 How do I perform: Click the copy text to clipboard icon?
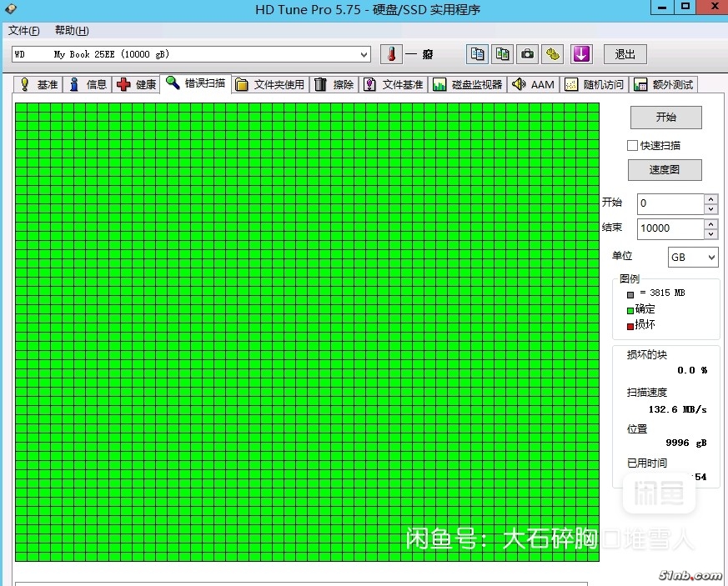pyautogui.click(x=478, y=54)
